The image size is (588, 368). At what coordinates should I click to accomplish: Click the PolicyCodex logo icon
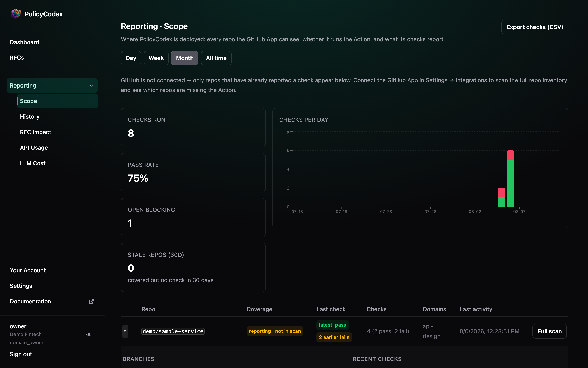point(16,14)
